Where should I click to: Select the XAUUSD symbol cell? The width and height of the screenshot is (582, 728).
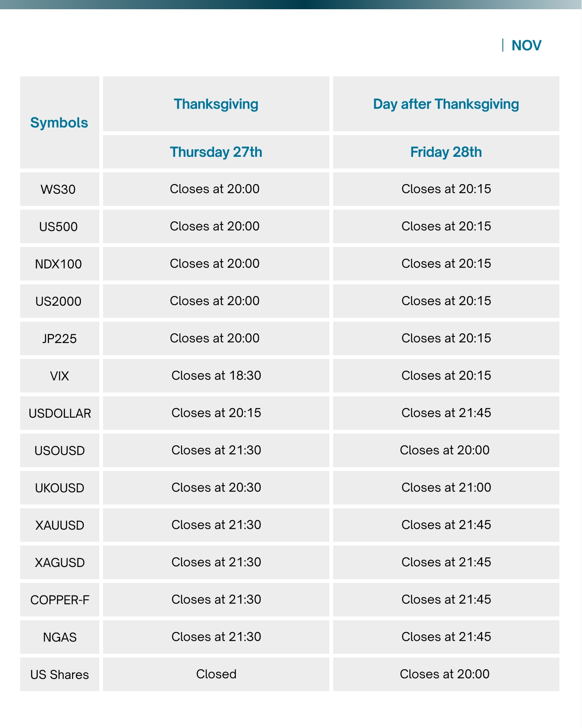pyautogui.click(x=59, y=525)
